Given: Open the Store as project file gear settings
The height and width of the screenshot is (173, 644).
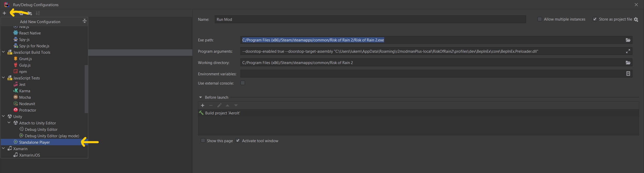Looking at the screenshot, I should pyautogui.click(x=636, y=19).
